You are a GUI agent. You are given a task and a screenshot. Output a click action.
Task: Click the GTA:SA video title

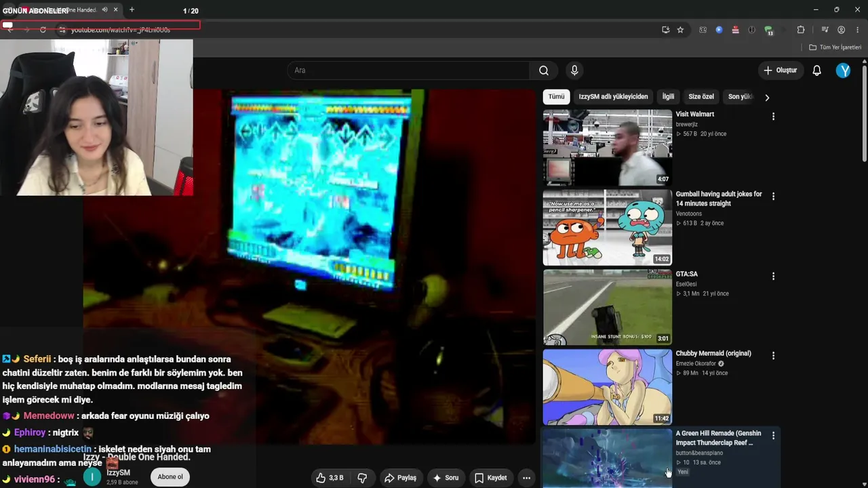click(x=687, y=274)
